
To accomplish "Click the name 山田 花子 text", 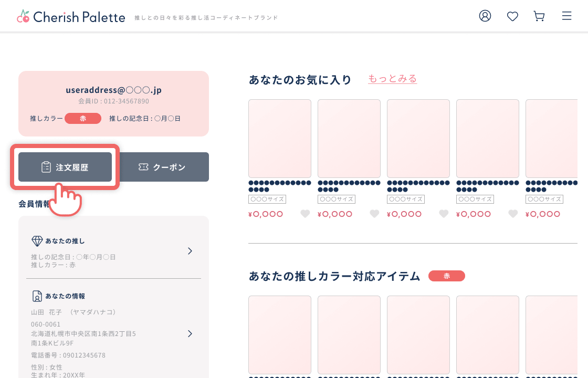I will click(46, 312).
